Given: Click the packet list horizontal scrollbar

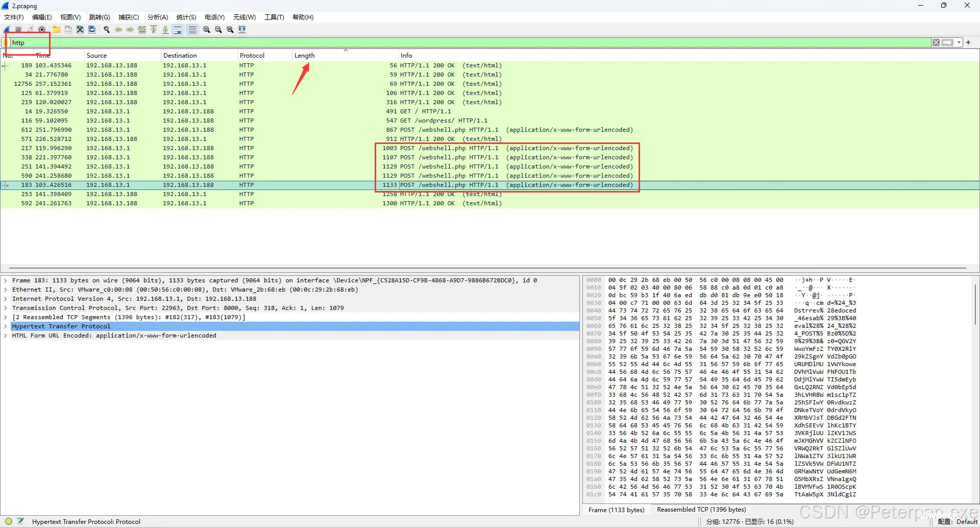Looking at the screenshot, I should click(x=487, y=268).
